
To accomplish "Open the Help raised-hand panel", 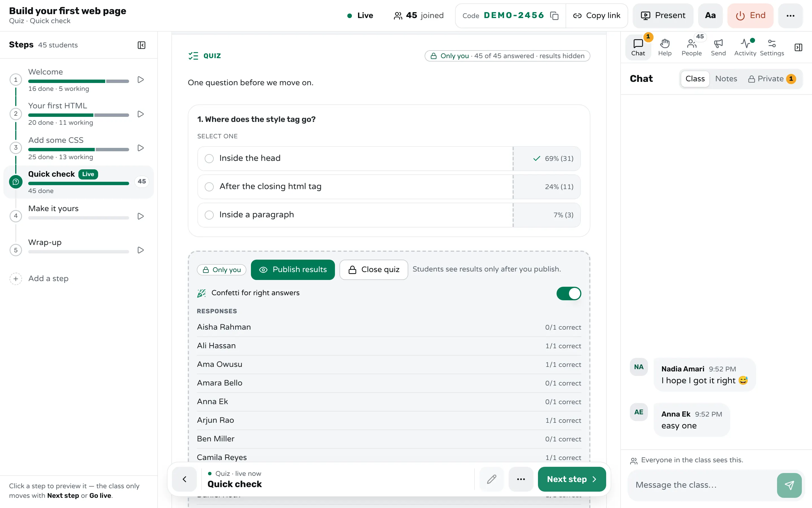I will point(665,47).
